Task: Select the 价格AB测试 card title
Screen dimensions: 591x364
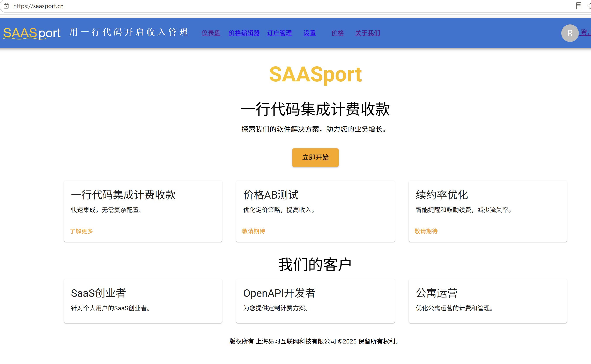Action: [x=271, y=194]
